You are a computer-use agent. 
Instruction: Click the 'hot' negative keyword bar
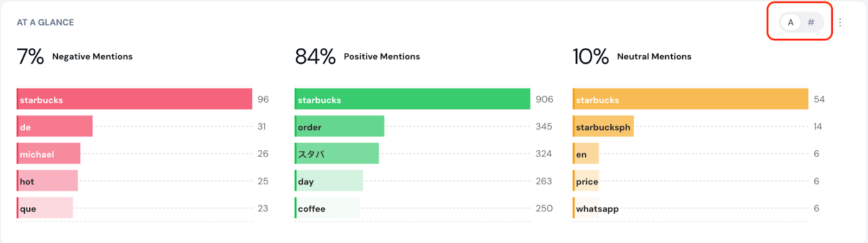48,181
